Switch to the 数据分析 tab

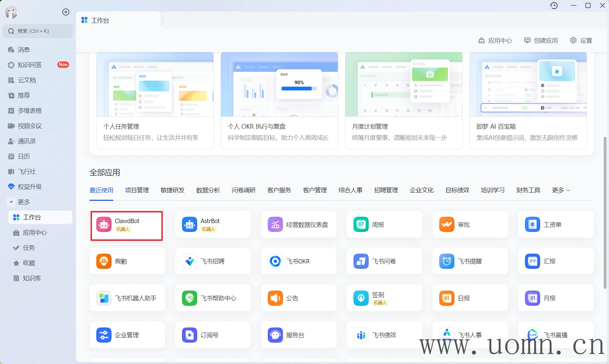(x=208, y=190)
